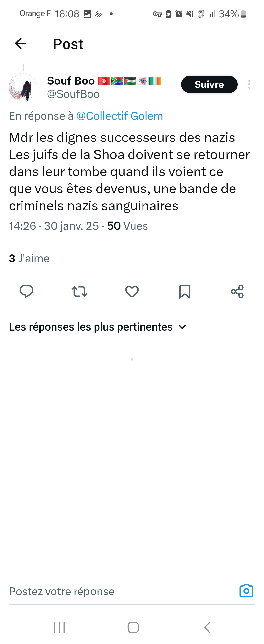The height and width of the screenshot is (644, 264).
Task: Open the @Collectif_Golem mention link
Action: (120, 116)
